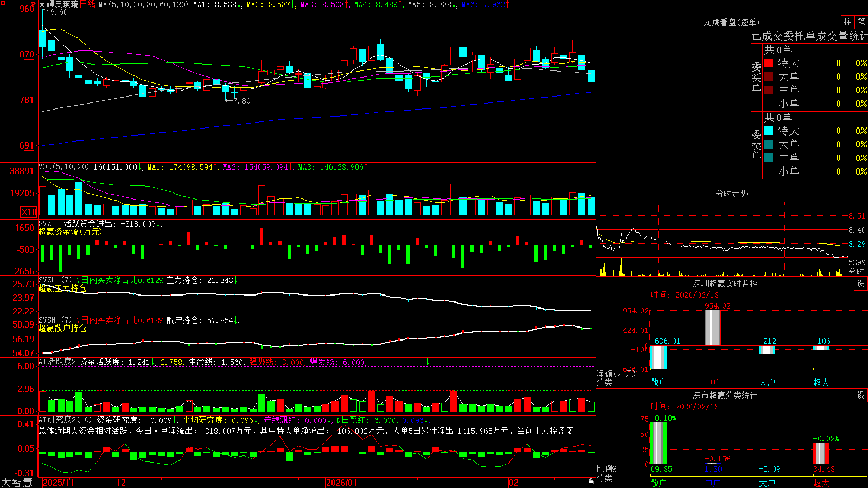Click the small red square icon top-left

pos(3,3)
